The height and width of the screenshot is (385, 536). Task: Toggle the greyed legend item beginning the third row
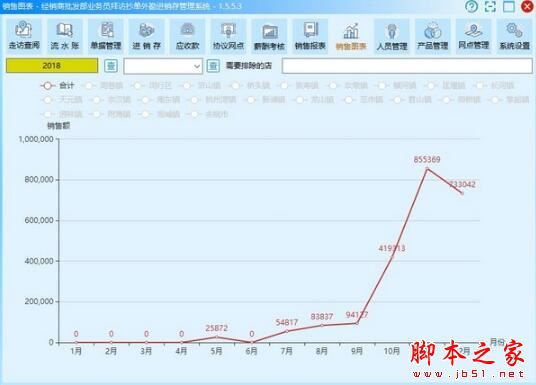pyautogui.click(x=62, y=114)
